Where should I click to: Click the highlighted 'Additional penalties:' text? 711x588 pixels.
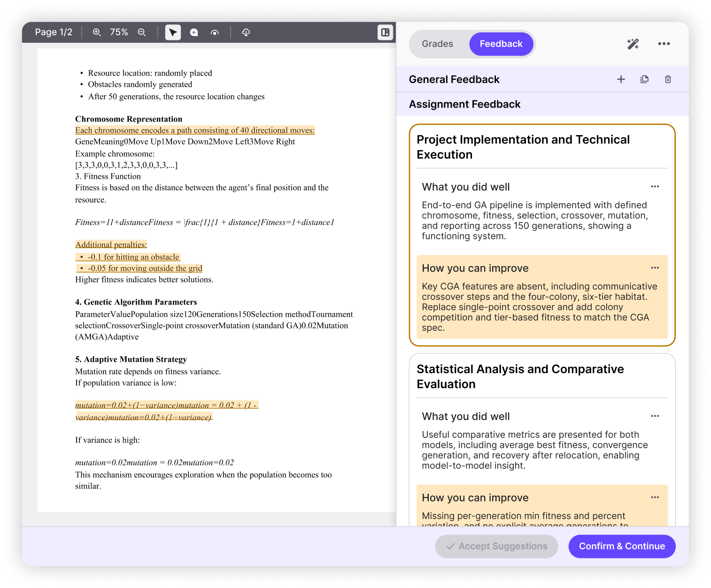111,244
